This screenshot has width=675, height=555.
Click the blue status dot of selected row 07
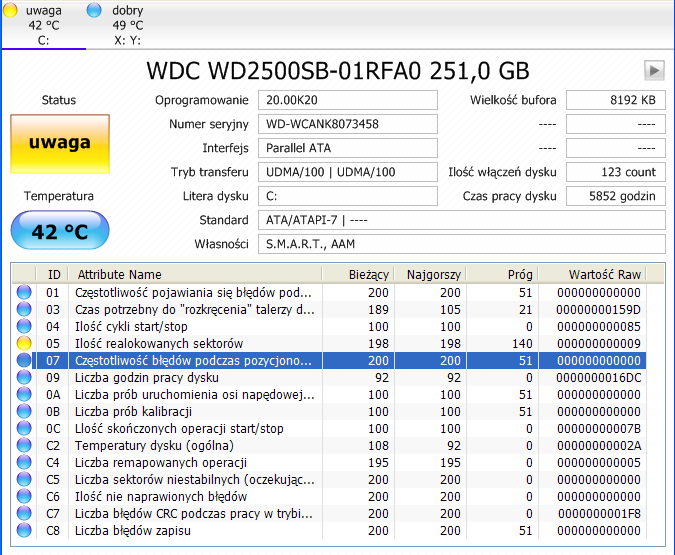24,360
